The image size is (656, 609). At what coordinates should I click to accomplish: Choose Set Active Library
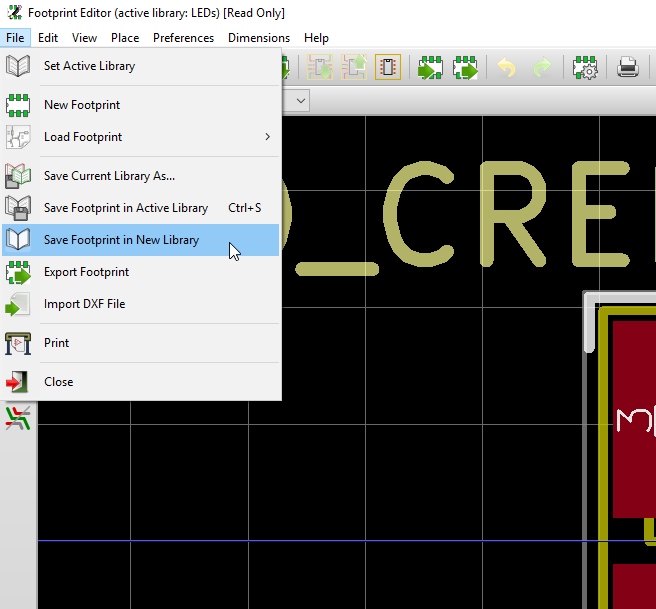coord(141,66)
